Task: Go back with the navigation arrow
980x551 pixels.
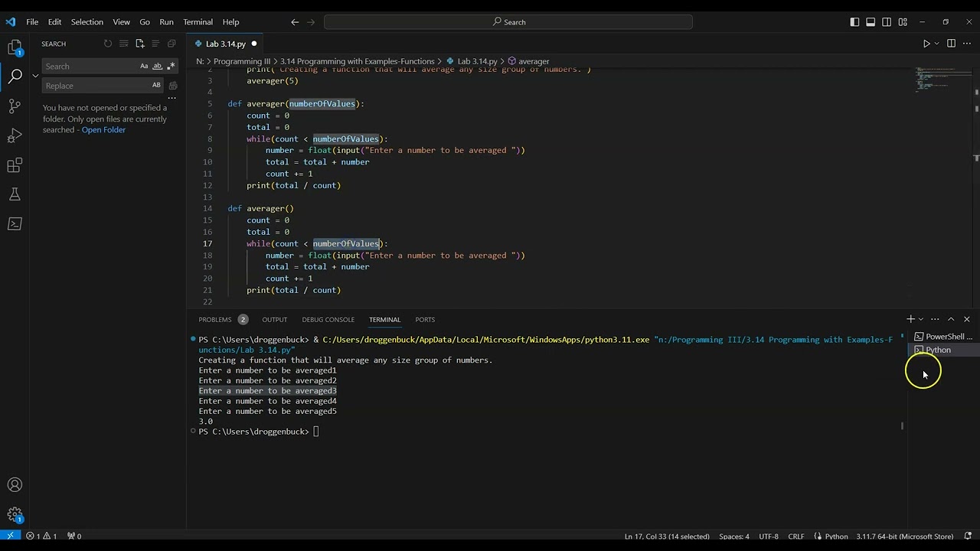Action: [295, 22]
